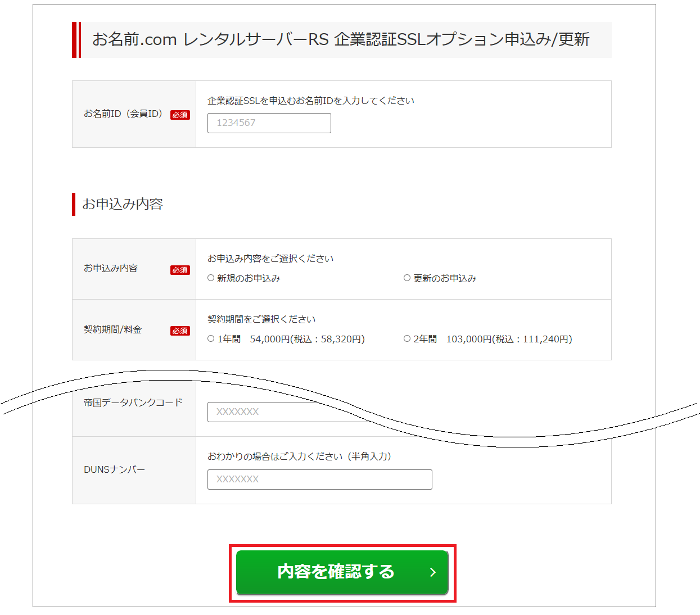Click the お名前ID input field
Image resolution: width=700 pixels, height=615 pixels.
coord(269,123)
